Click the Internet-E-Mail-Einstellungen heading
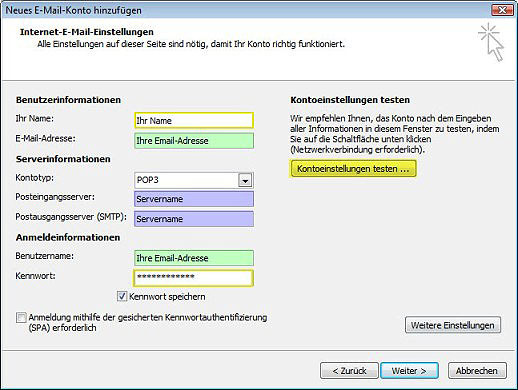The height and width of the screenshot is (390, 518). (x=87, y=32)
